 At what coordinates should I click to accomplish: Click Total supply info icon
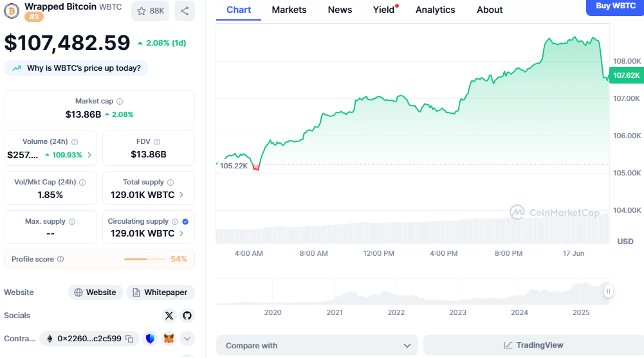point(170,183)
